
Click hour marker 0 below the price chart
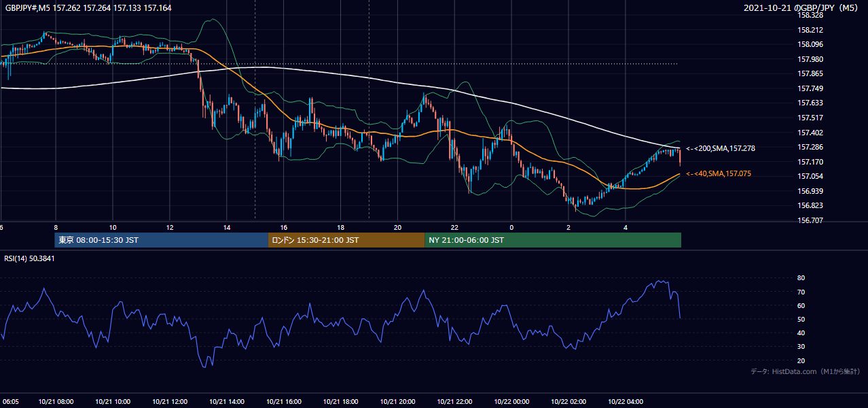pos(511,227)
